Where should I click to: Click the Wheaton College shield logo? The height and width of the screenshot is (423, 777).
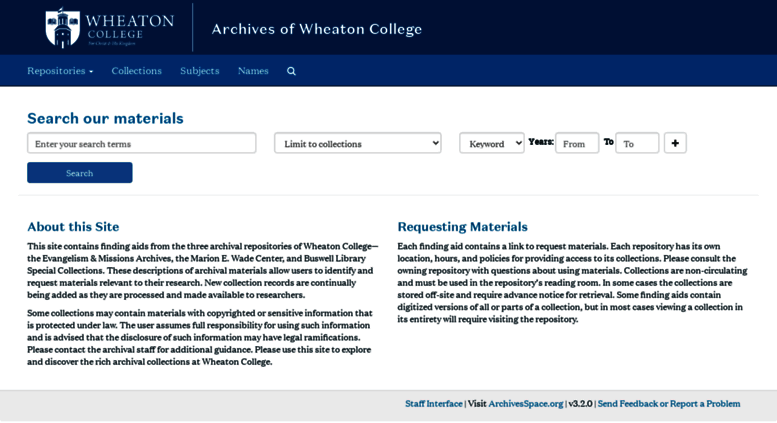(x=62, y=28)
